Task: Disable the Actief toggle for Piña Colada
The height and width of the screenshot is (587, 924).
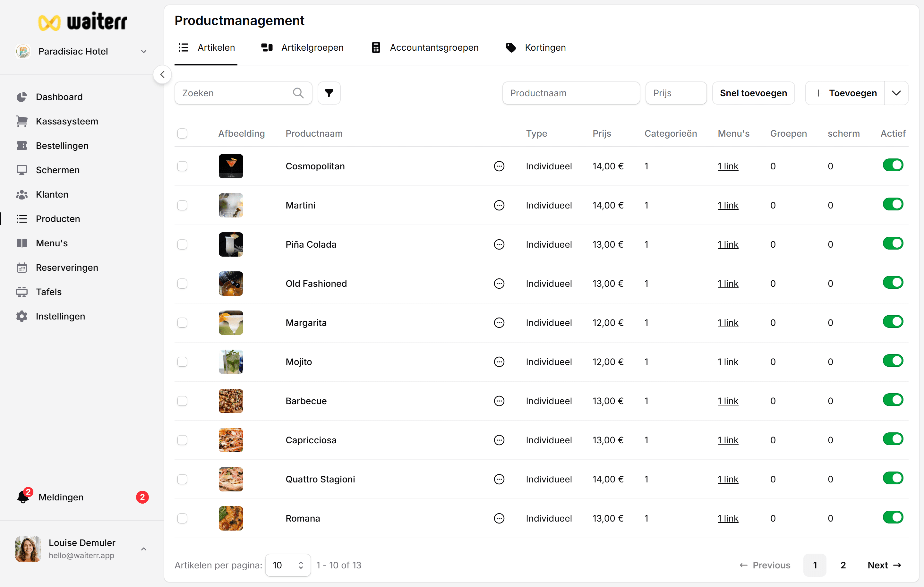Action: click(x=893, y=243)
